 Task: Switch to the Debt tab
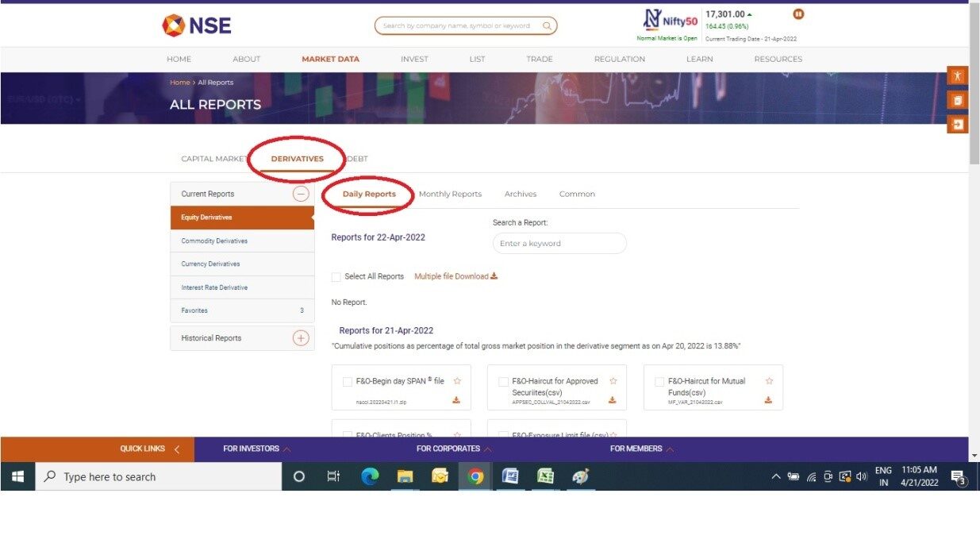[357, 159]
